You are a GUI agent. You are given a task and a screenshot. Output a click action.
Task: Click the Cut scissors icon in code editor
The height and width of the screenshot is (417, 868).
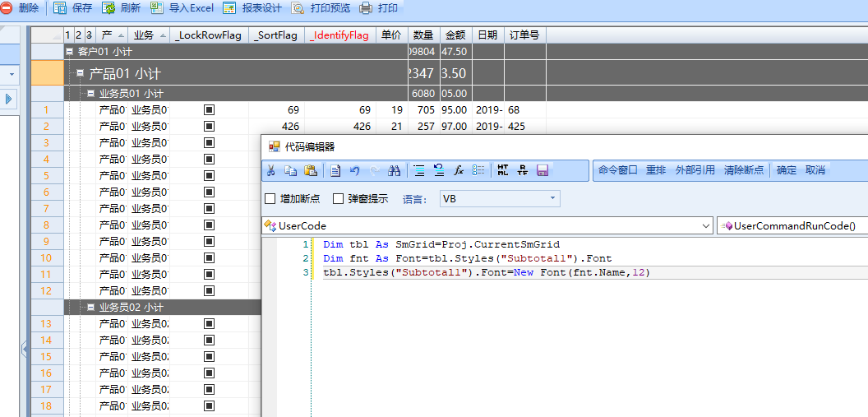271,170
